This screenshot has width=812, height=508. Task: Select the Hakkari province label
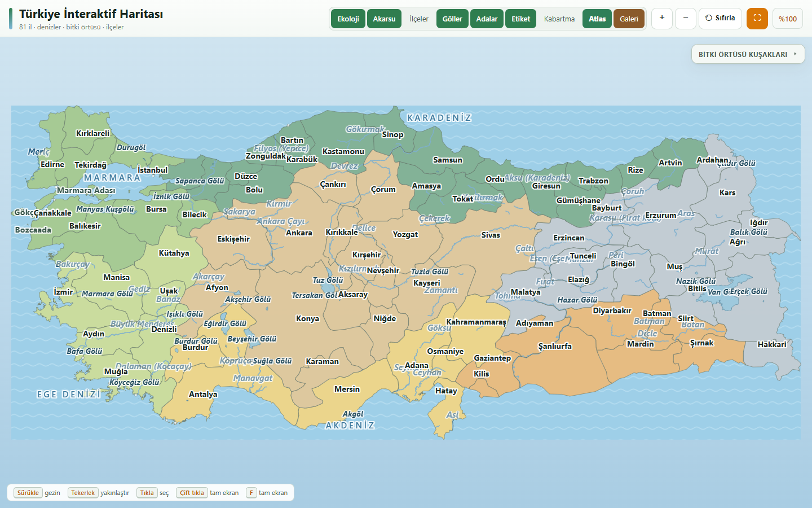[x=772, y=344]
